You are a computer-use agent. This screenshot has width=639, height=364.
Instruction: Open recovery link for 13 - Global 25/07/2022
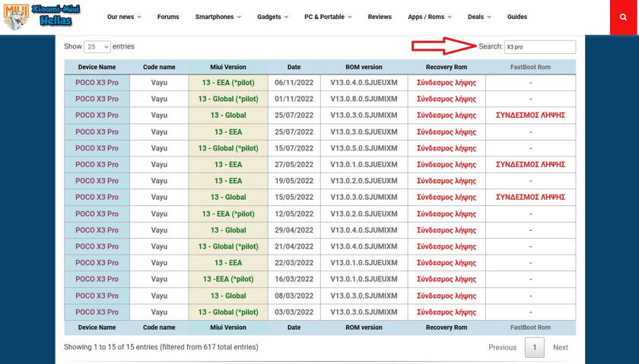[x=447, y=116]
